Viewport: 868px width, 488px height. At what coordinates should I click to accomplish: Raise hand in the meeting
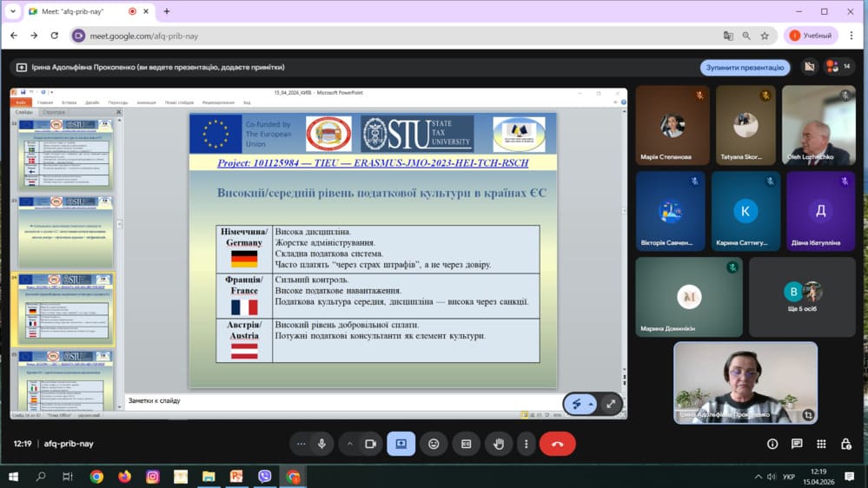tap(499, 444)
